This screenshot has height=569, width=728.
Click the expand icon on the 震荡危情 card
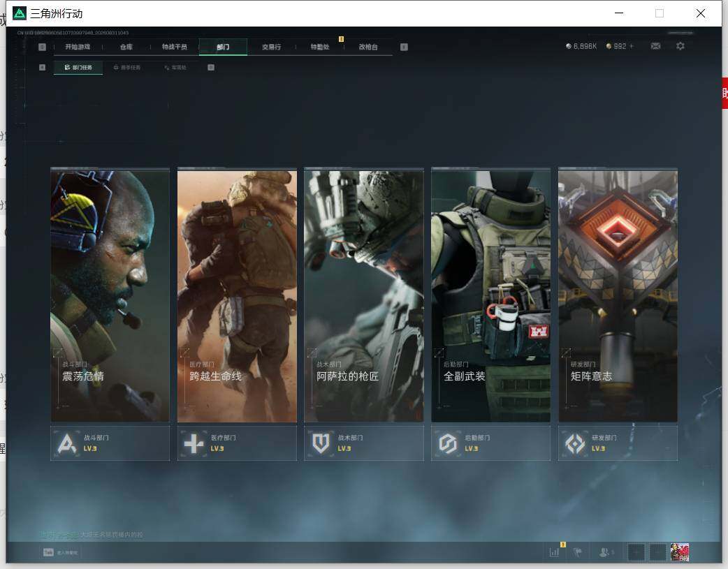58,353
